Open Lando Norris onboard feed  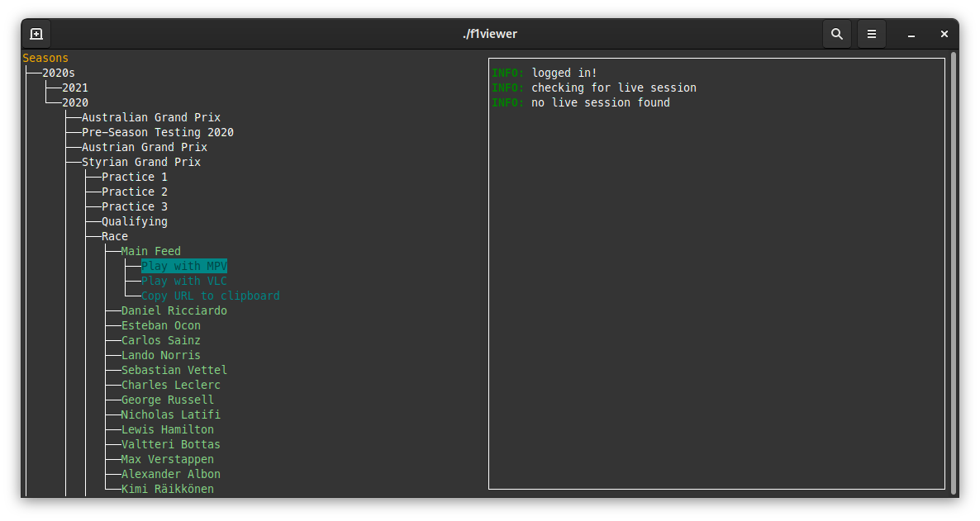tap(161, 356)
